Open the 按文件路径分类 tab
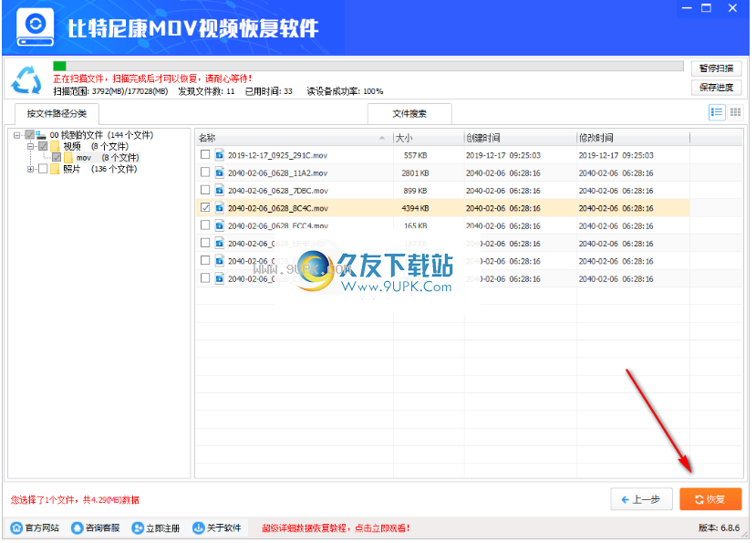This screenshot has width=756, height=543. tap(57, 114)
